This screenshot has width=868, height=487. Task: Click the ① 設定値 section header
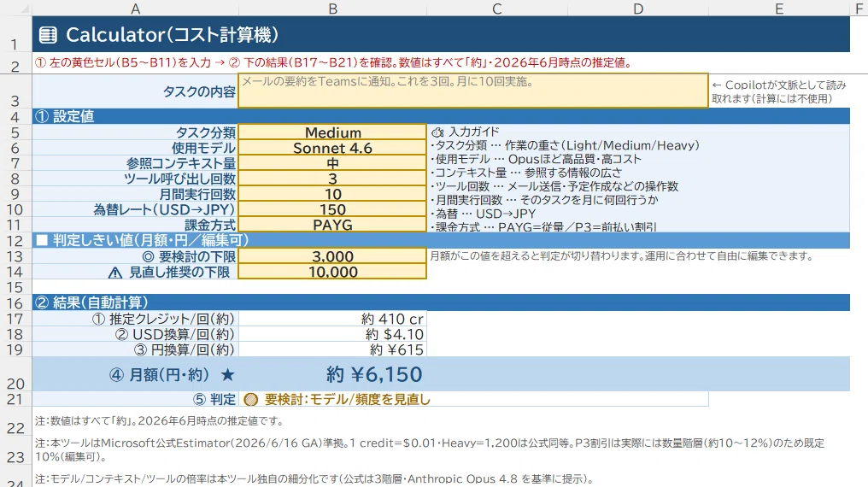click(x=441, y=116)
